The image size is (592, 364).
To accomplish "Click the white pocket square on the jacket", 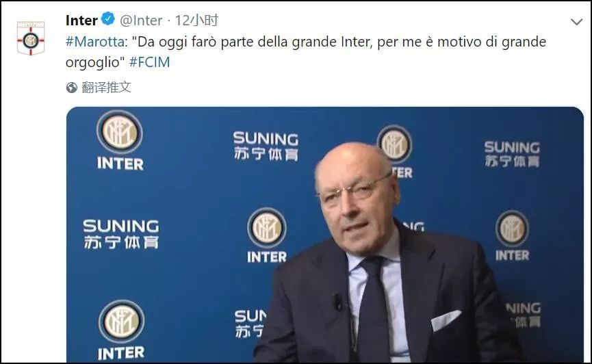I will pos(446,321).
